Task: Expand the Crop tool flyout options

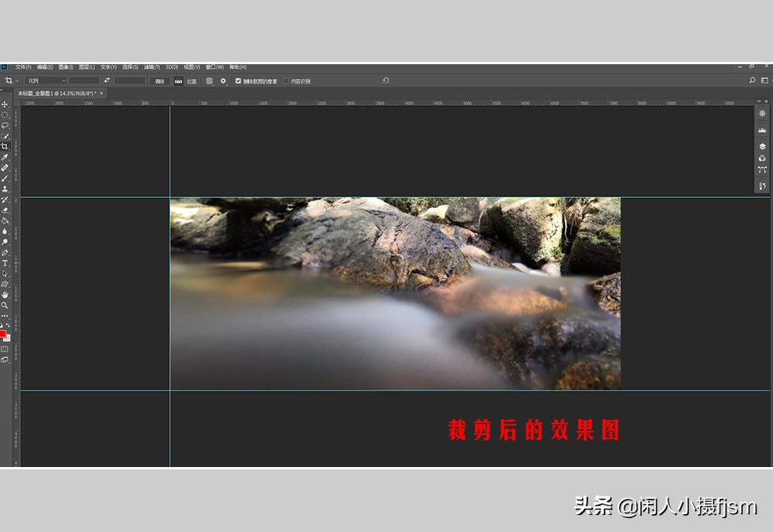Action: click(16, 80)
